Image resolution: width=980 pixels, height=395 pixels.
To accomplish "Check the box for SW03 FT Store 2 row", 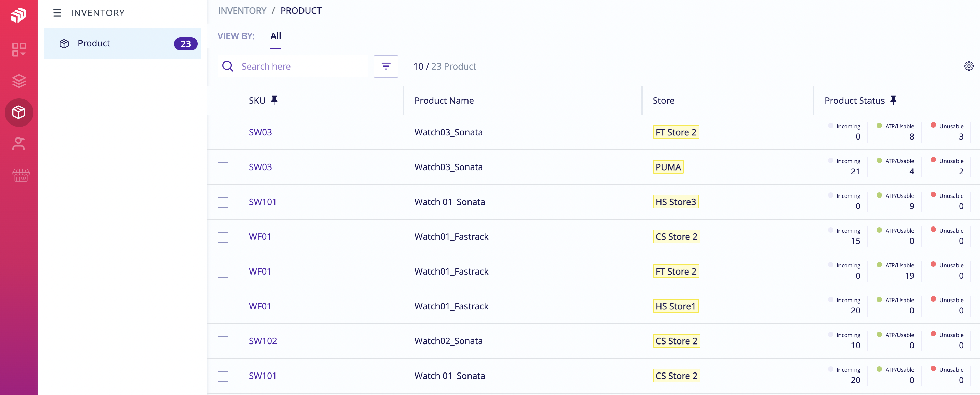I will (x=223, y=133).
